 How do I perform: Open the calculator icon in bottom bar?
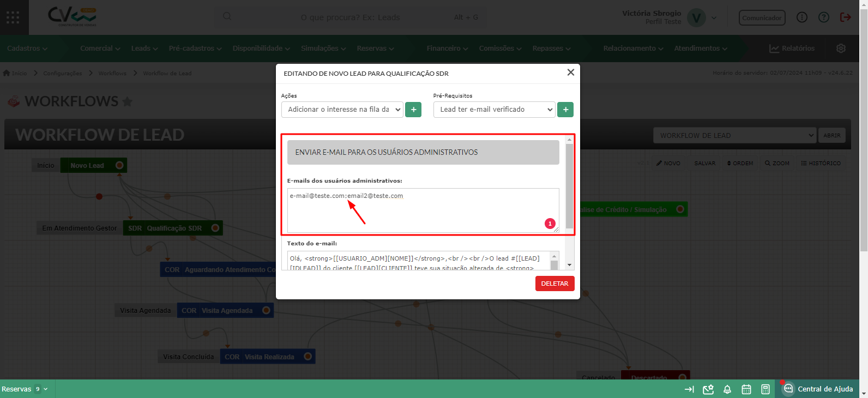[765, 389]
